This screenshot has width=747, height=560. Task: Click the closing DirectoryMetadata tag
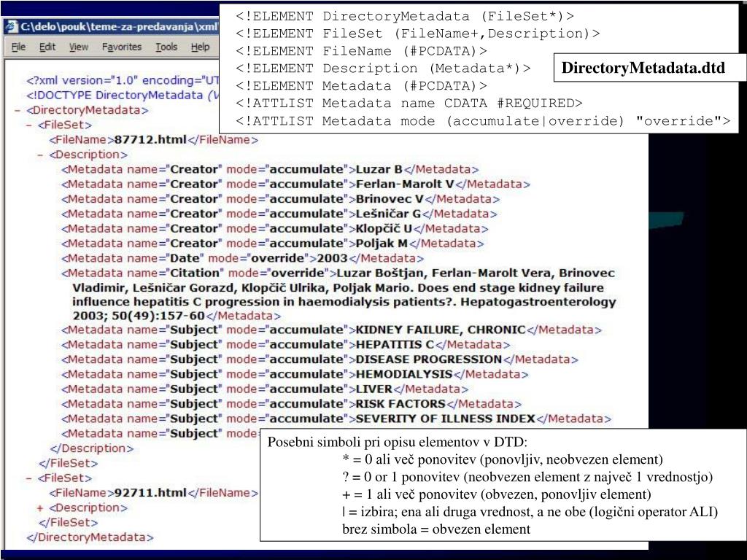click(x=90, y=537)
